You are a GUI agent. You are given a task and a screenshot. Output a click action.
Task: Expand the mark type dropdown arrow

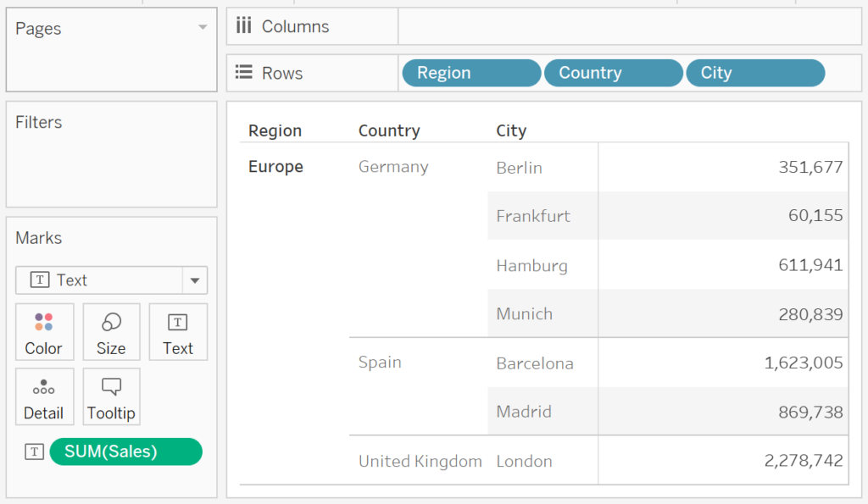(195, 280)
